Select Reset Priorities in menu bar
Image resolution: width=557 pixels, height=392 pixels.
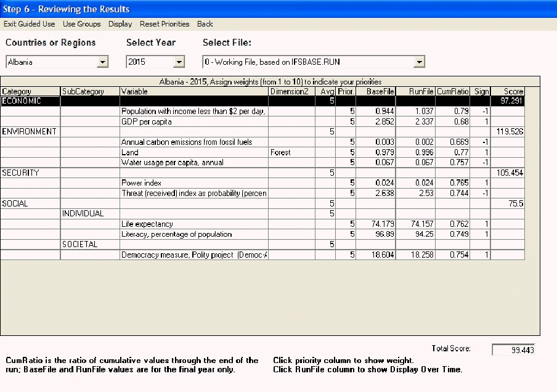165,24
